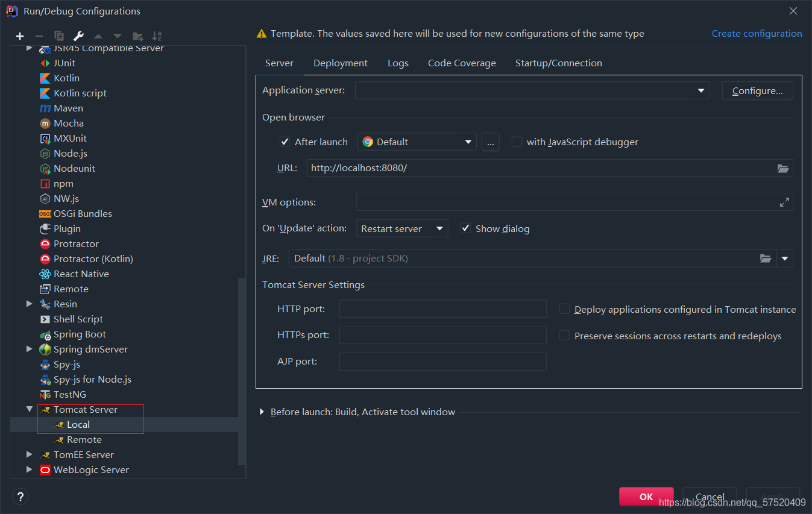Click the Add New Configuration plus icon

[x=20, y=36]
